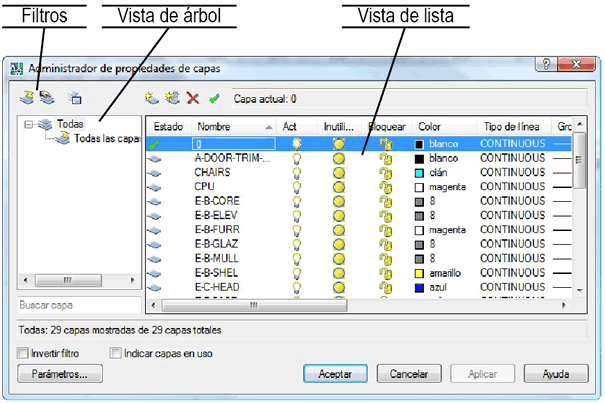Open the azul color swatch for E-C-HEAD

point(419,288)
